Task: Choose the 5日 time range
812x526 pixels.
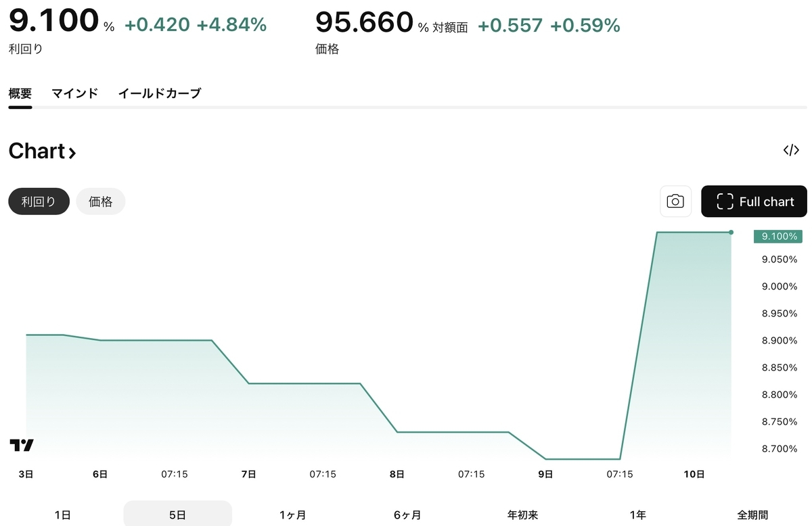Action: tap(177, 515)
